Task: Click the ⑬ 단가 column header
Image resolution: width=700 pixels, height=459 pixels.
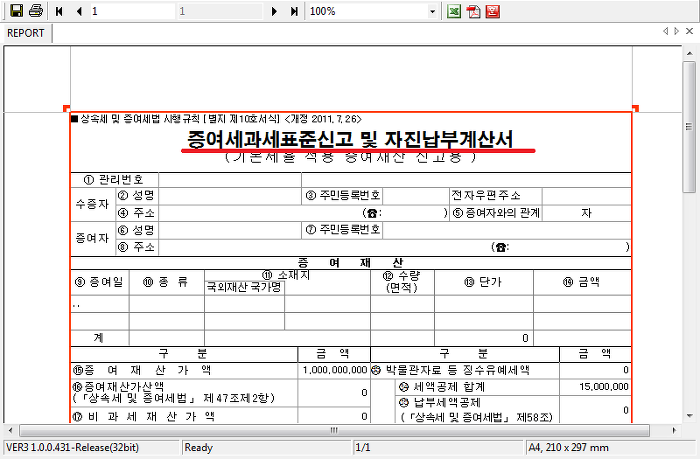Action: click(483, 282)
